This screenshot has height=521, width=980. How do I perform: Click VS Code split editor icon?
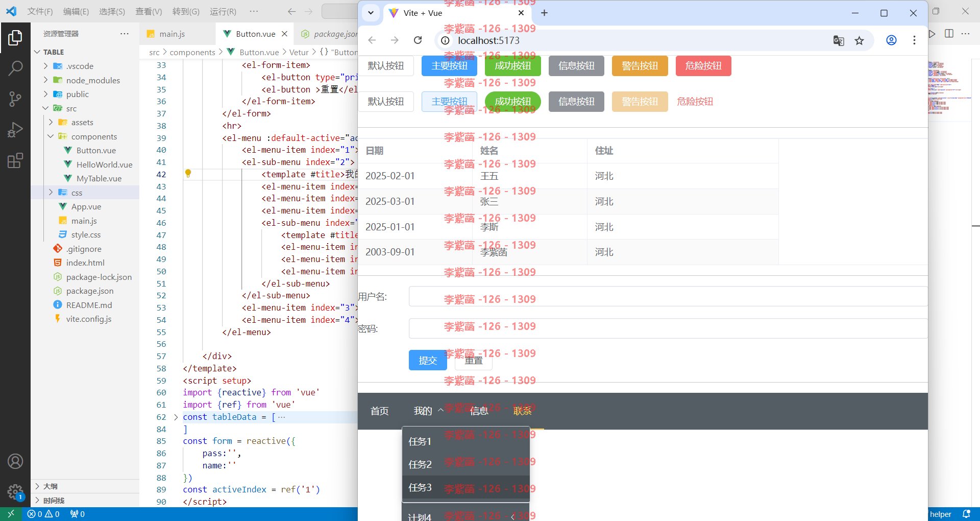point(949,34)
